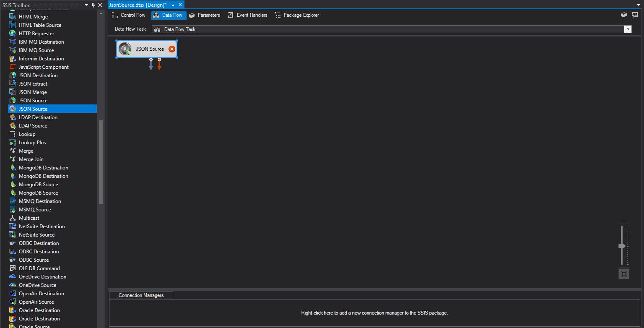Select the Lookup Plus icon
Viewport: 644px width, 328px height.
pos(13,143)
